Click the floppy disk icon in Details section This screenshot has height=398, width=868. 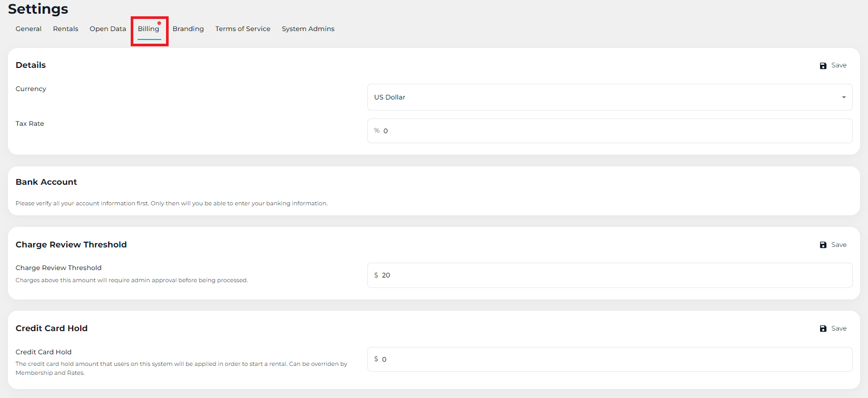[x=823, y=66]
